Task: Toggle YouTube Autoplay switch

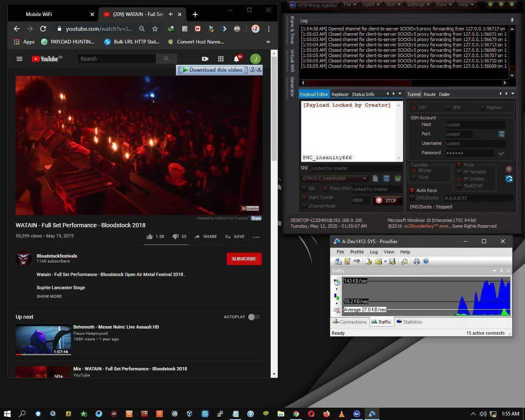Action: point(254,317)
